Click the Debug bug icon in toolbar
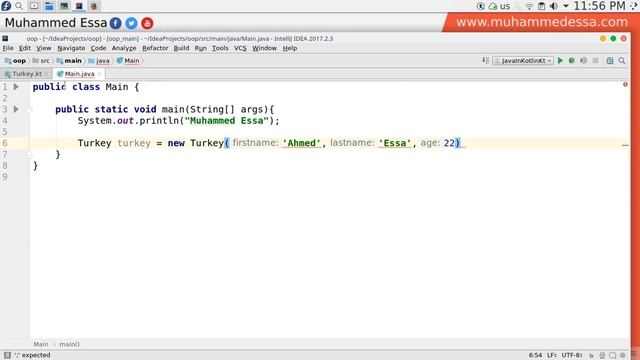The image size is (640, 360). point(572,60)
